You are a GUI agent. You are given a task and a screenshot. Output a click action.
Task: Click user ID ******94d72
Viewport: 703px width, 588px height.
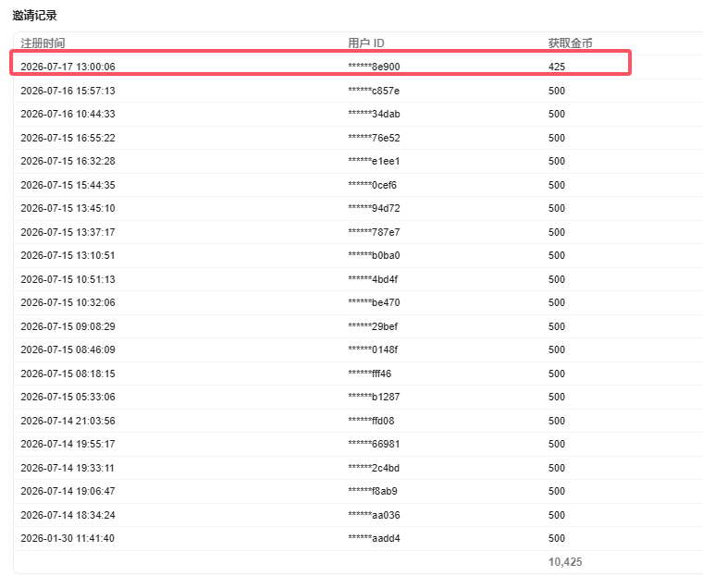tap(374, 208)
